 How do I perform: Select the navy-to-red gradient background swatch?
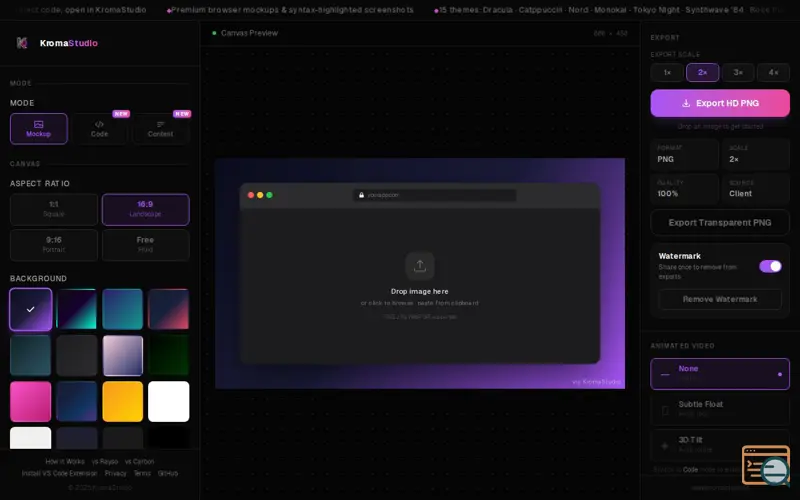pyautogui.click(x=169, y=309)
